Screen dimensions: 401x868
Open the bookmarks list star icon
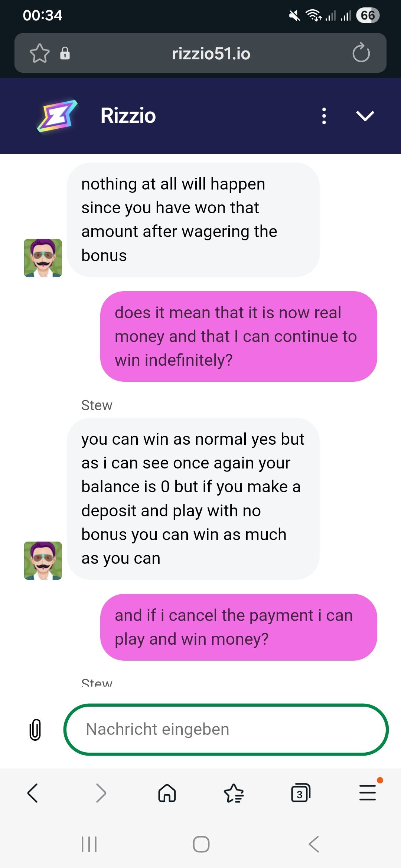click(x=234, y=793)
